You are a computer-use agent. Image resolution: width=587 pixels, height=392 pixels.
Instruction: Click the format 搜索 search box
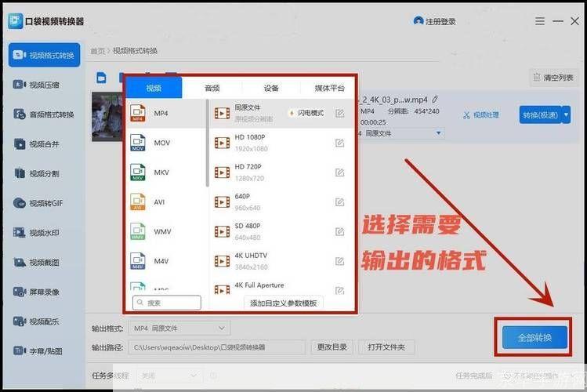(x=166, y=303)
